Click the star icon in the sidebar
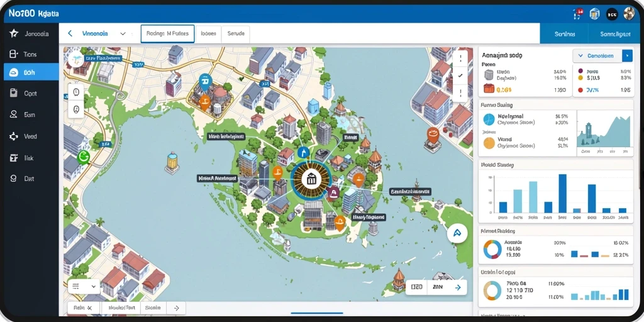Screen dimensions: 644x322 pyautogui.click(x=14, y=34)
